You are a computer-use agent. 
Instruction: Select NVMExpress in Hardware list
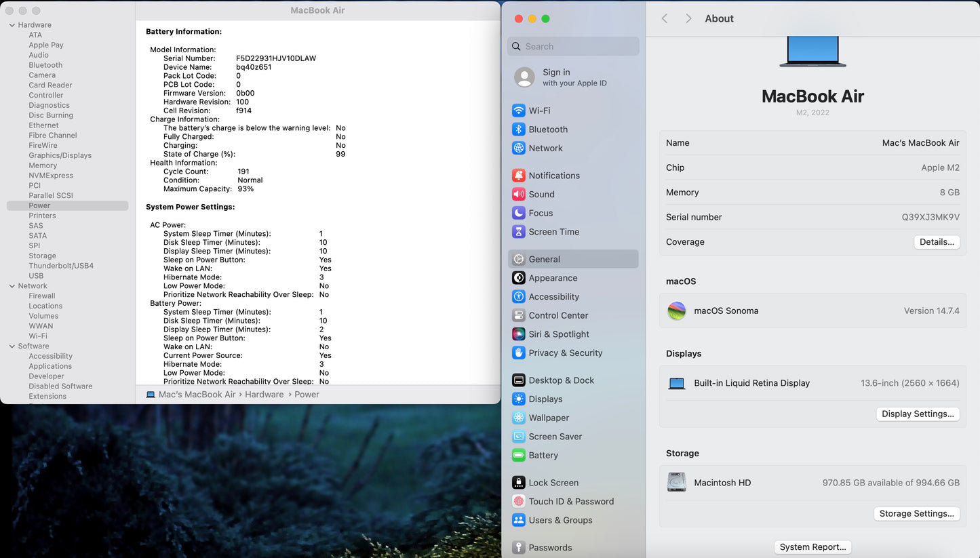click(51, 176)
